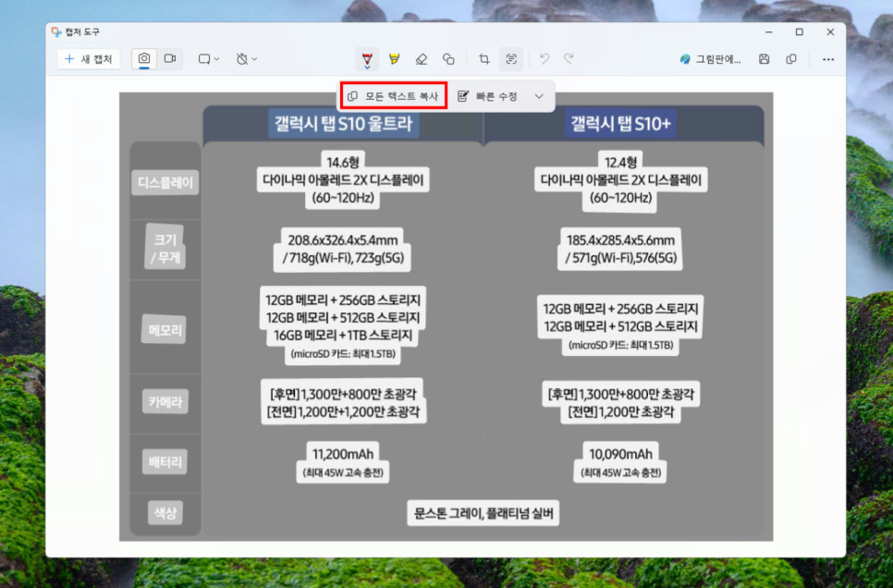Image resolution: width=893 pixels, height=588 pixels.
Task: Click '/ 718g(Wi-Fi), 723g(5G)' weight text
Action: [343, 258]
